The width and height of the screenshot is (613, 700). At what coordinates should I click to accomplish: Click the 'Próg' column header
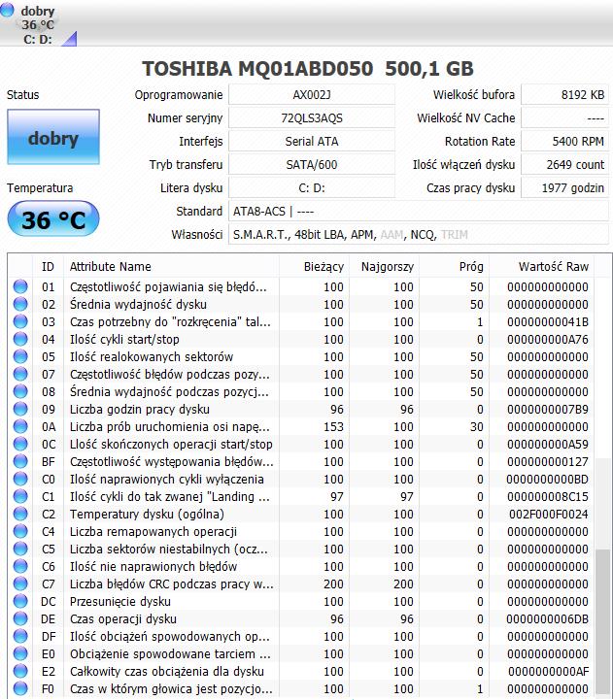pyautogui.click(x=454, y=267)
